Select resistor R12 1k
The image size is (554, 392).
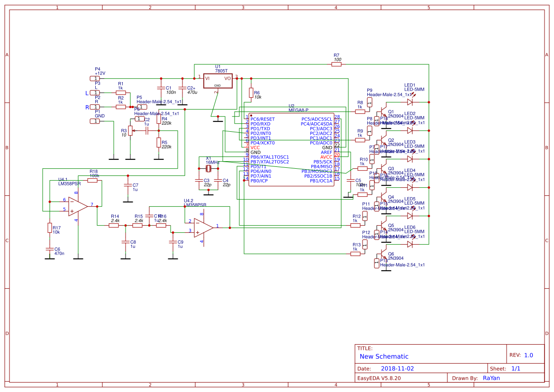point(355,225)
